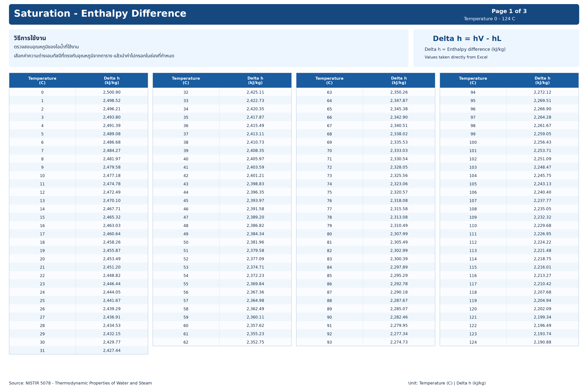Click the value 2,484.27 for 7 C
Image resolution: width=588 pixels, height=392 pixels.
click(x=112, y=150)
